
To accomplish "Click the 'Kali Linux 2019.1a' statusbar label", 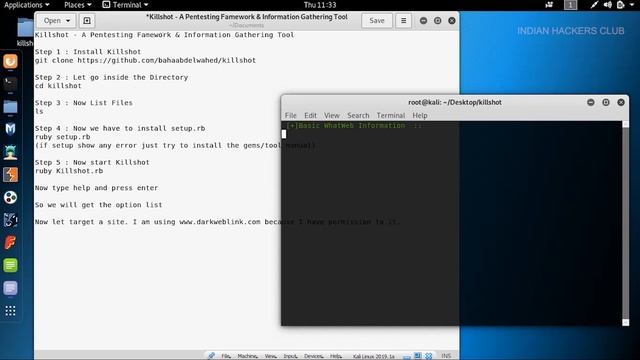I will click(373, 356).
